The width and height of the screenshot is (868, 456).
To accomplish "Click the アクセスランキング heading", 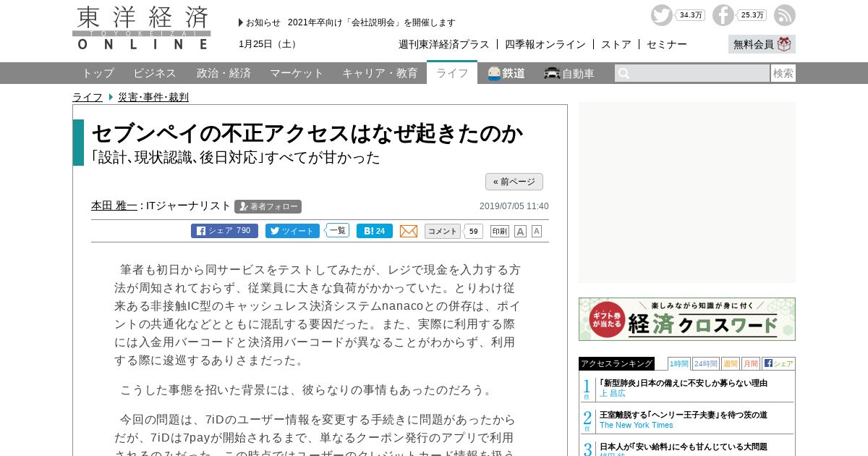I will [616, 363].
